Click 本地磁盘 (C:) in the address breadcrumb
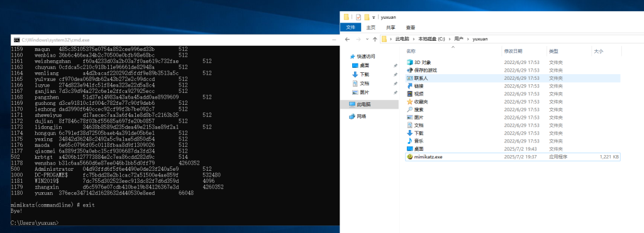Image resolution: width=644 pixels, height=233 pixels. click(x=431, y=39)
